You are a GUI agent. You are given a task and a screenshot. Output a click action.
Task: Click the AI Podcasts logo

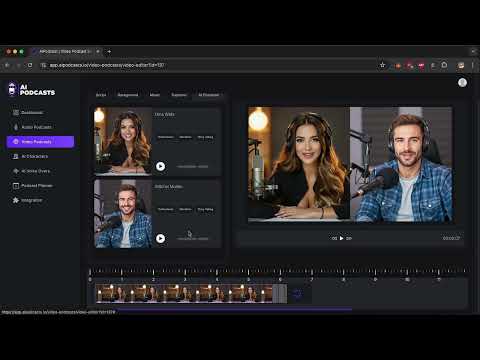coord(32,89)
